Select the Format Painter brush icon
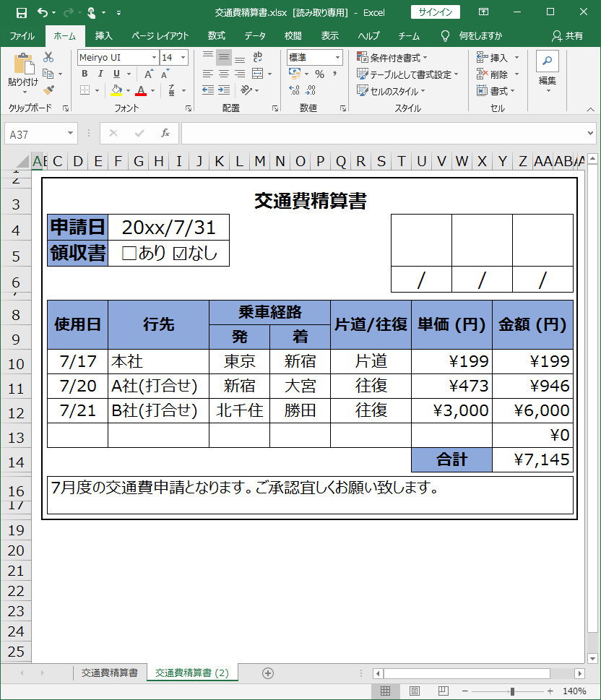This screenshot has width=601, height=700. (48, 90)
